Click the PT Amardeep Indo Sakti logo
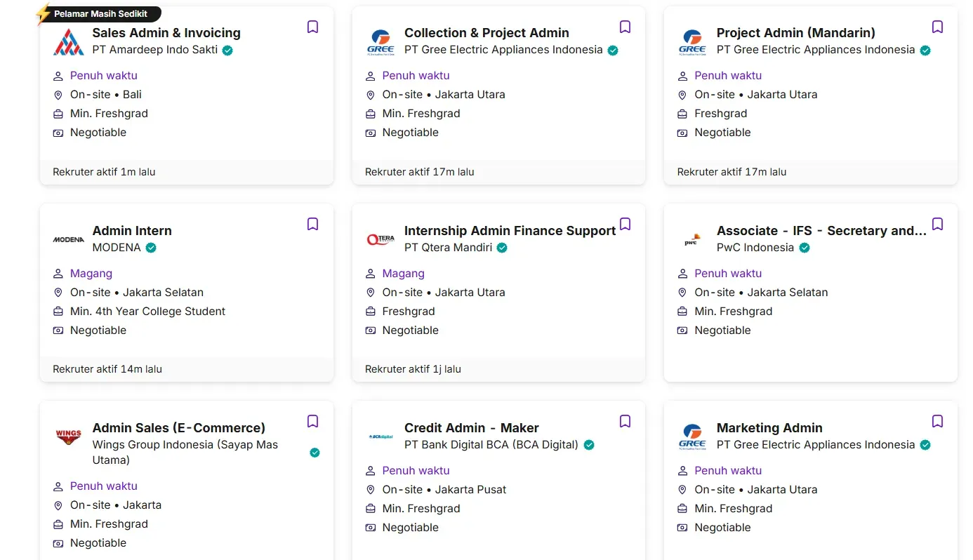Screen dimensions: 973x560 tap(69, 41)
